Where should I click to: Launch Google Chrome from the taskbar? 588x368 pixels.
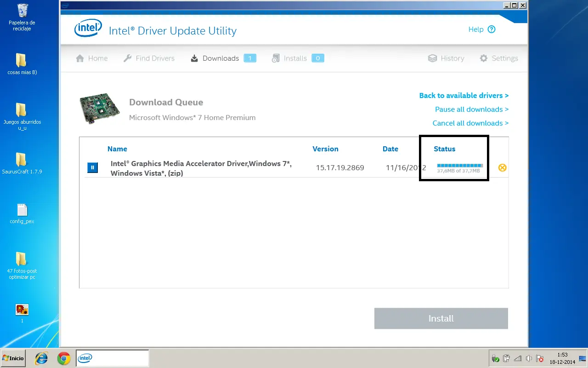(x=64, y=358)
